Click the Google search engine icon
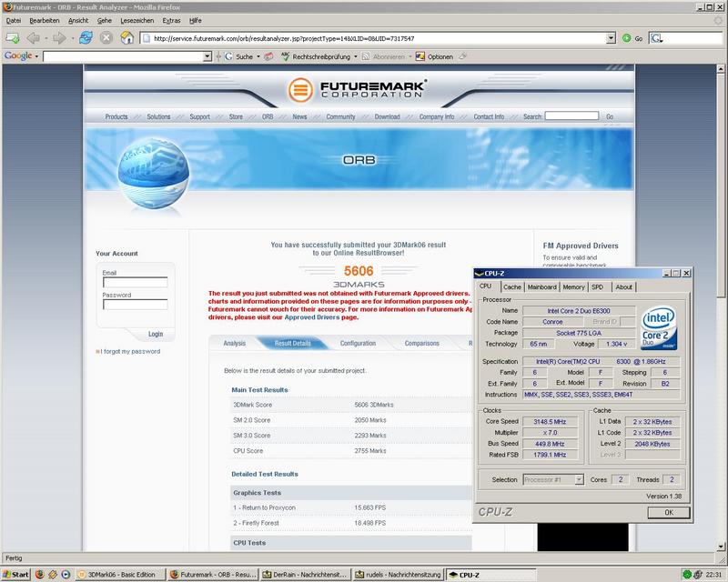This screenshot has width=728, height=582. [655, 38]
